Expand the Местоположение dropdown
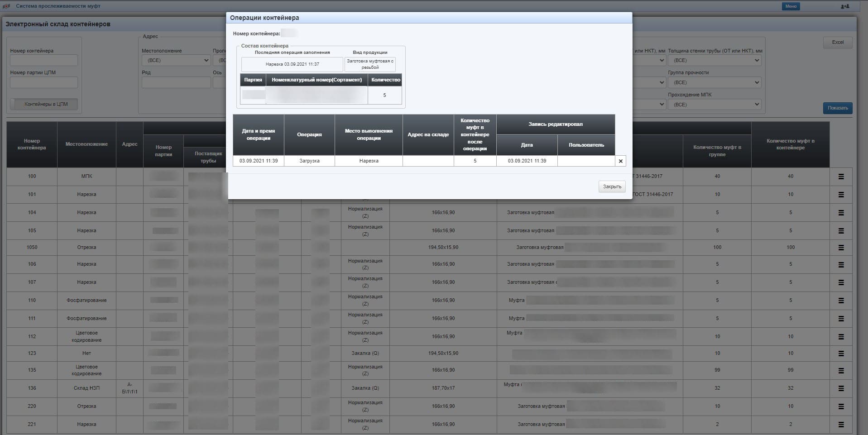This screenshot has width=868, height=435. [176, 60]
